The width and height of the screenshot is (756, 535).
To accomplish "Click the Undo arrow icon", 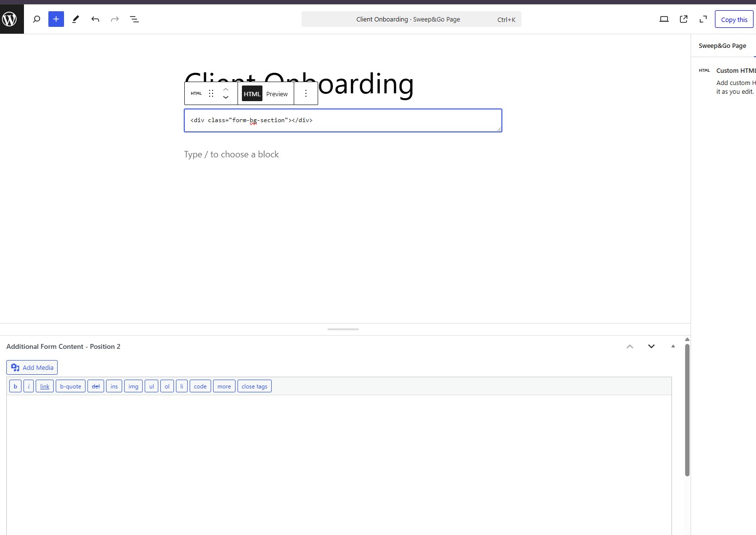I will click(x=95, y=20).
